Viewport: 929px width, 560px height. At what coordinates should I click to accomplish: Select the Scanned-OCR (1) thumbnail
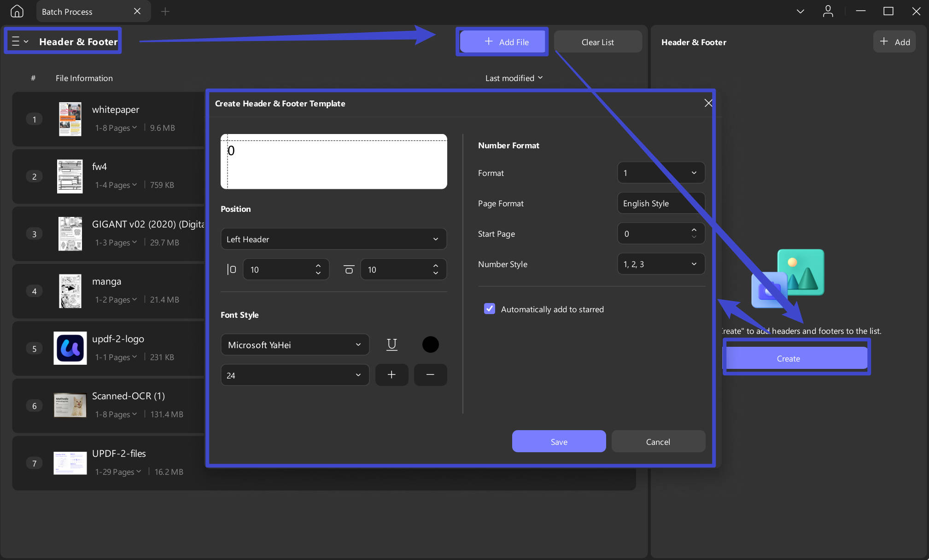[x=70, y=405]
